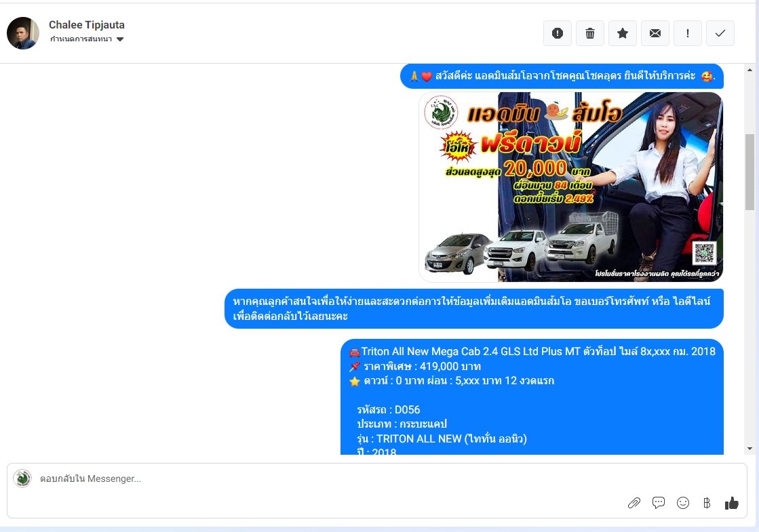The image size is (759, 532).
Task: Open the emoji picker smiley icon
Action: 683,503
